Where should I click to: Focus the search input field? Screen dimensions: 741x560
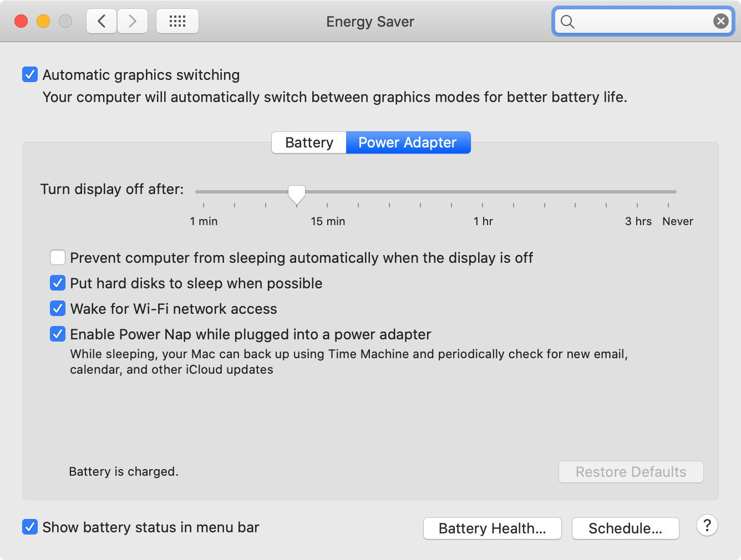point(643,22)
